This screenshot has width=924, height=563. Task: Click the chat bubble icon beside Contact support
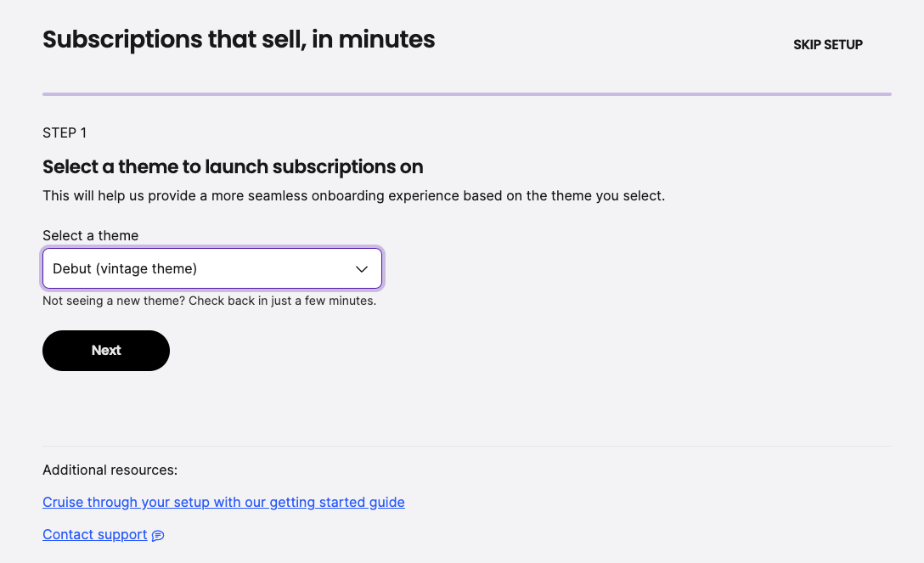tap(158, 535)
